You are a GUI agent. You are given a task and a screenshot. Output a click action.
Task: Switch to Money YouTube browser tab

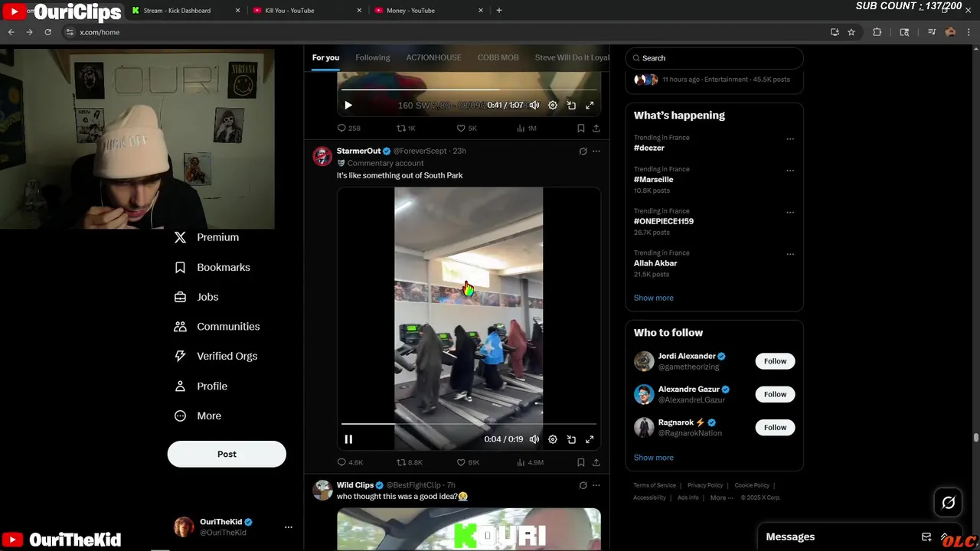click(x=427, y=11)
